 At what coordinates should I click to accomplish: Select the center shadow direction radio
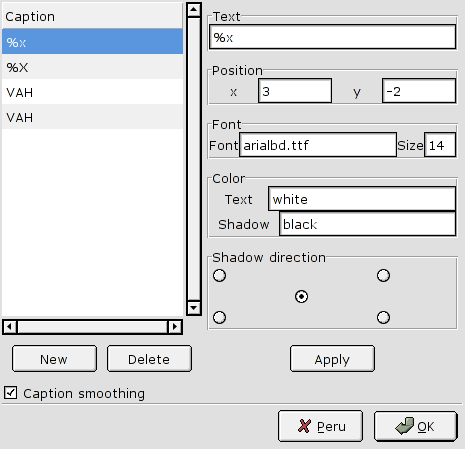point(301,296)
